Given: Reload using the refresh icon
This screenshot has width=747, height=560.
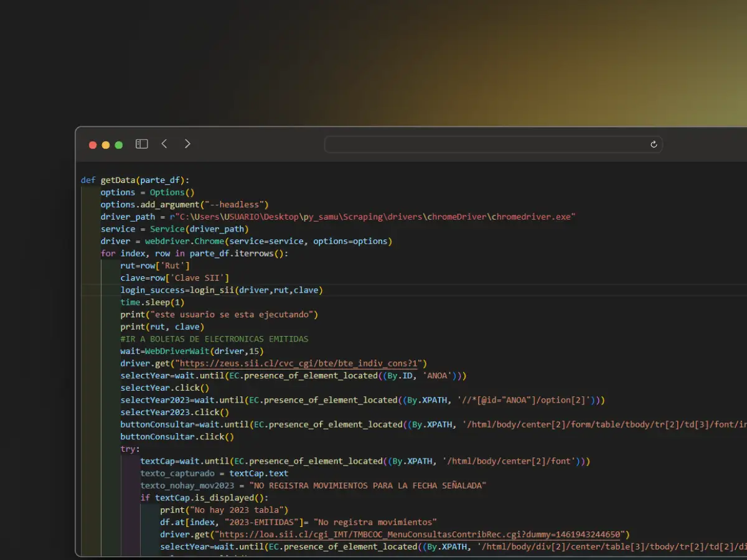Looking at the screenshot, I should [x=654, y=144].
